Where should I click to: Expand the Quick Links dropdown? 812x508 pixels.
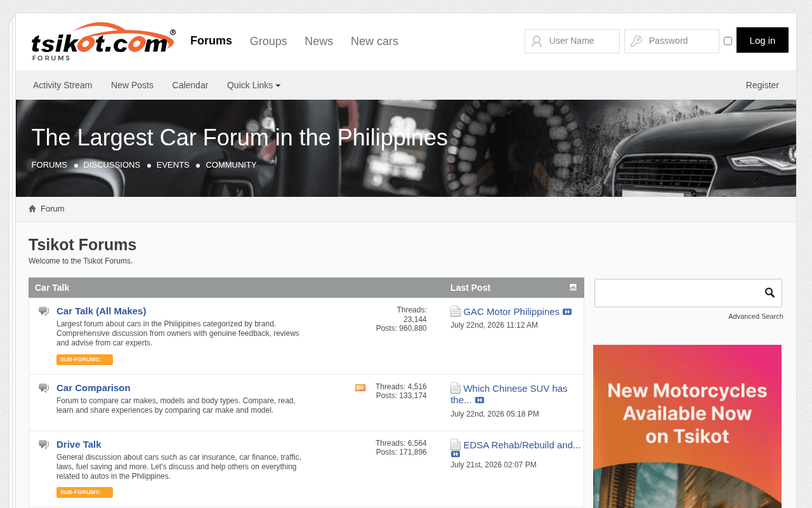point(254,85)
